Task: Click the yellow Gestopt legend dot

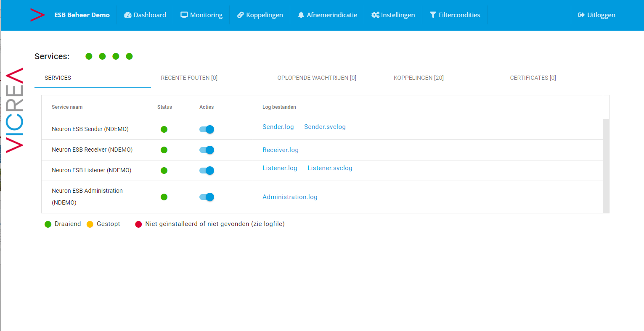Action: 90,224
